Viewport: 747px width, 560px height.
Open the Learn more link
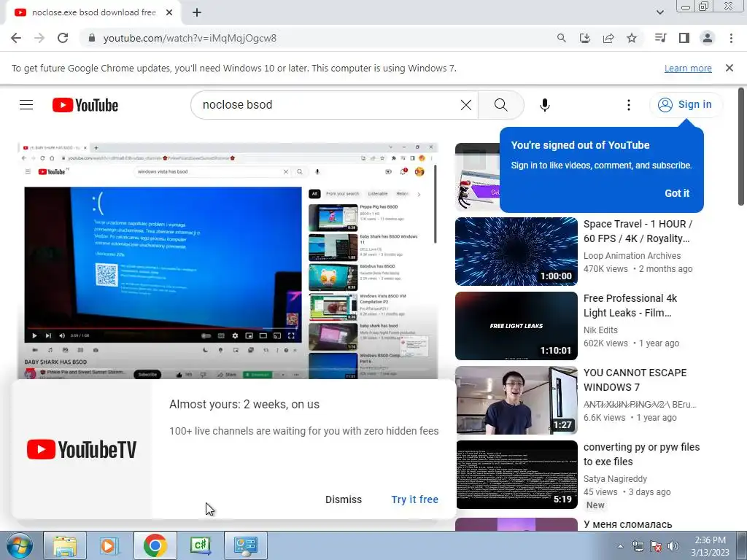(x=688, y=68)
